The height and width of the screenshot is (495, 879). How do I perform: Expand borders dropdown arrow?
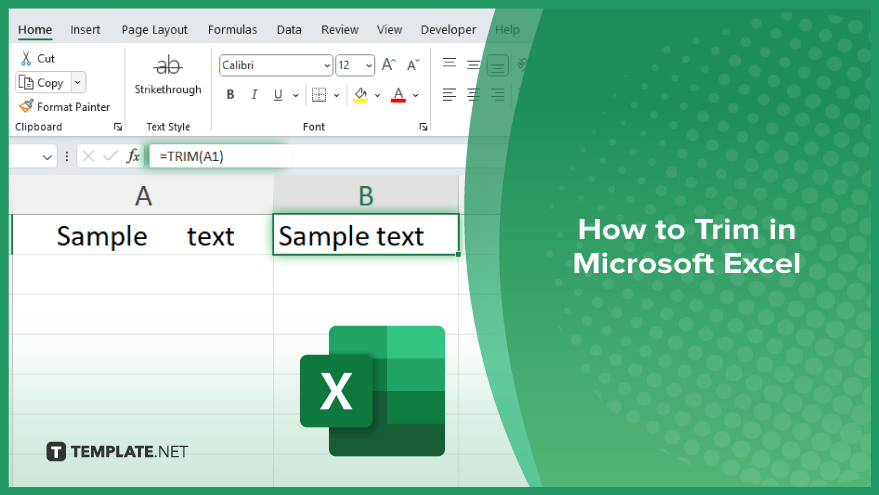(336, 95)
